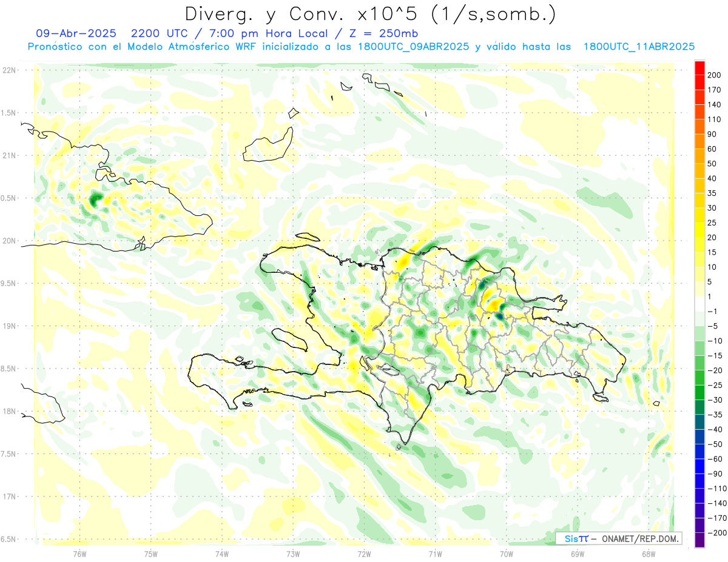The image size is (728, 562).
Task: Click the positive '200' colorbar value
Action: 714,75
